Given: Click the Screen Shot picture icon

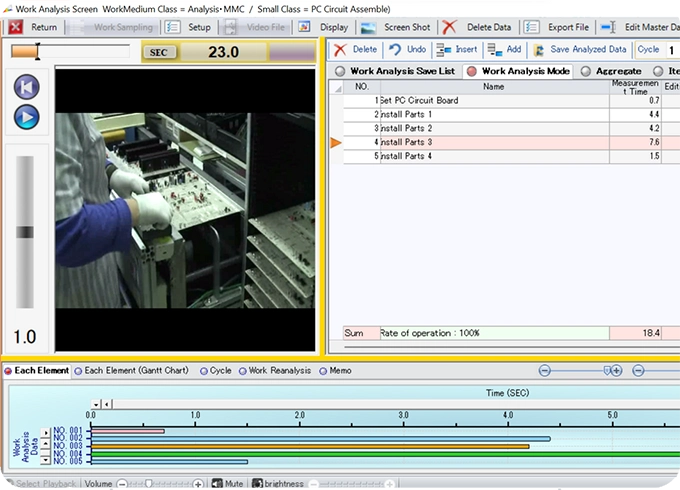Looking at the screenshot, I should (368, 27).
